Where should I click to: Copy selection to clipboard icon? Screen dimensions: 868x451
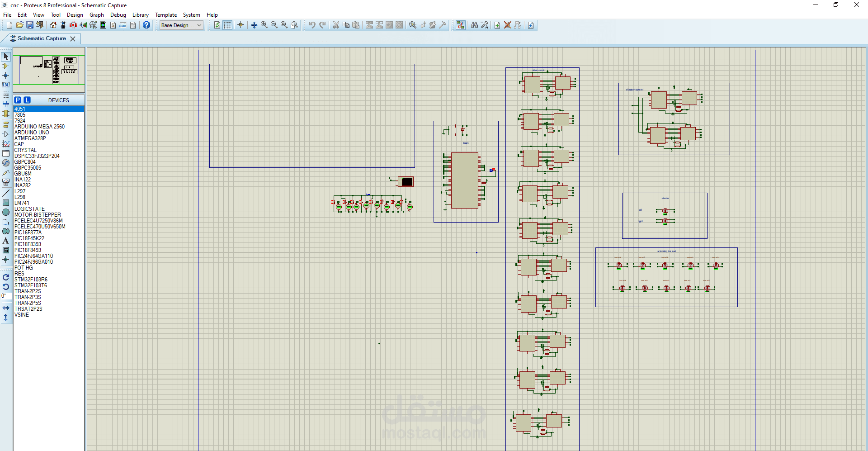346,25
